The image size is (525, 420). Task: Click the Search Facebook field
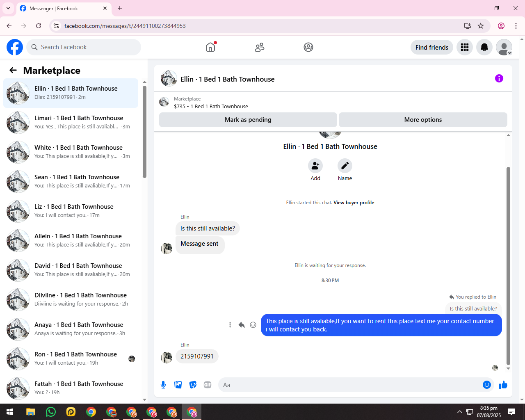[x=84, y=47]
